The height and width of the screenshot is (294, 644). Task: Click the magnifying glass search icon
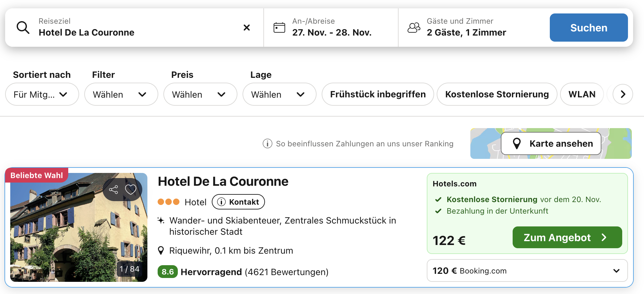tap(22, 27)
